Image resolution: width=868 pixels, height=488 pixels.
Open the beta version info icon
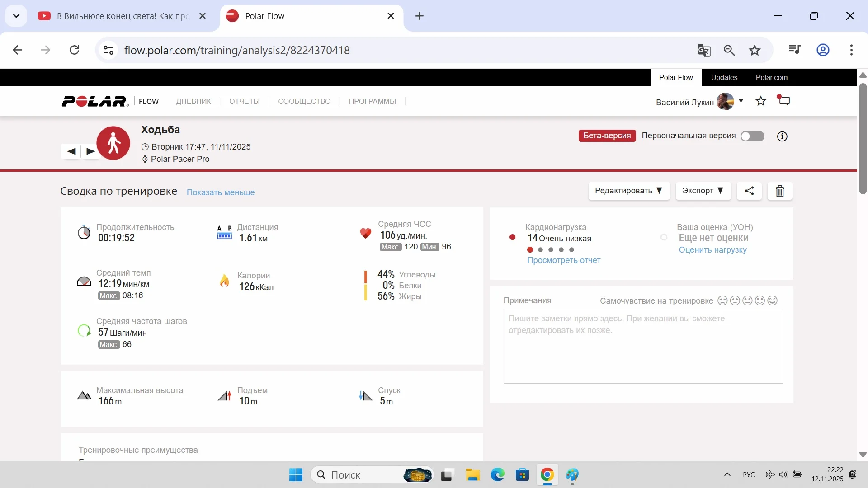point(782,136)
